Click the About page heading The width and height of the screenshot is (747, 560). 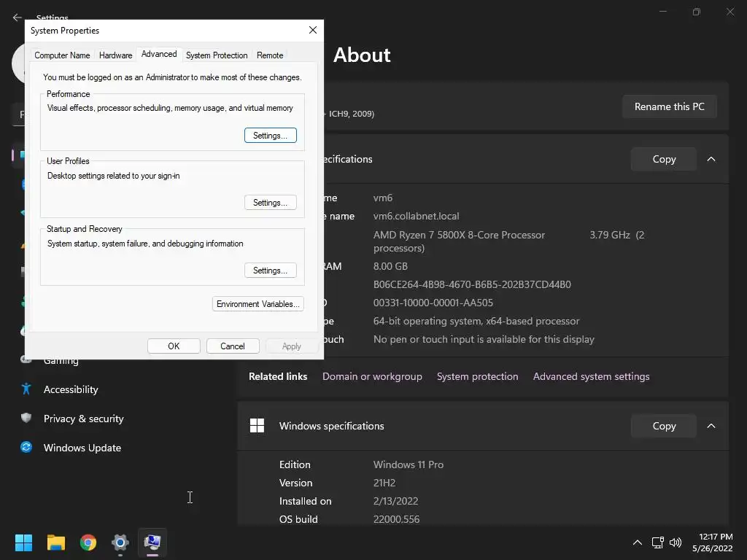(x=362, y=55)
